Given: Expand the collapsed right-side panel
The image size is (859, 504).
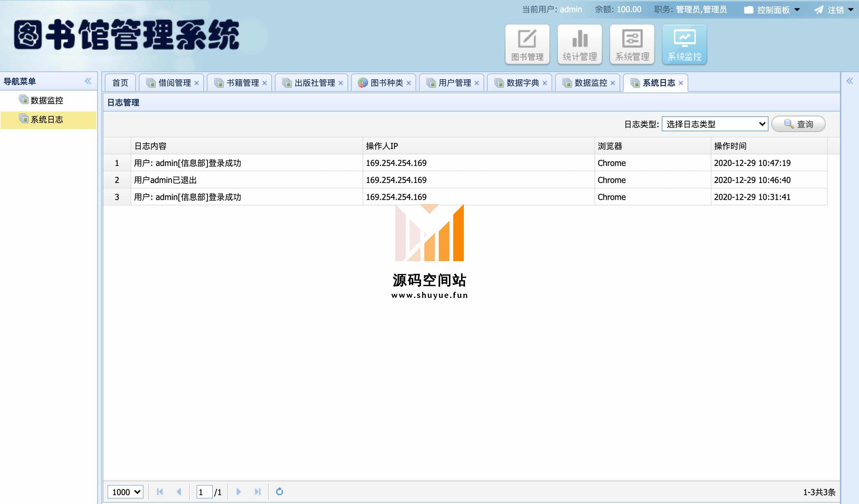Looking at the screenshot, I should point(850,81).
